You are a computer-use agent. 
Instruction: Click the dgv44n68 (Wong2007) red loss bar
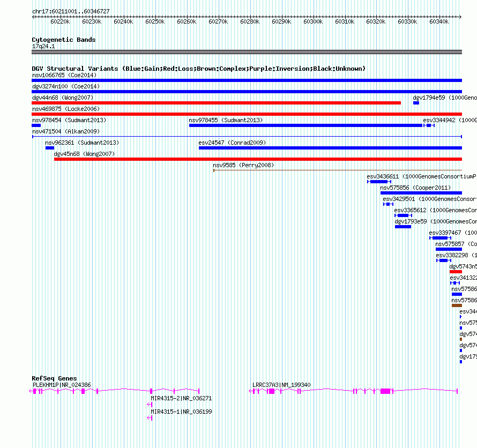click(217, 103)
